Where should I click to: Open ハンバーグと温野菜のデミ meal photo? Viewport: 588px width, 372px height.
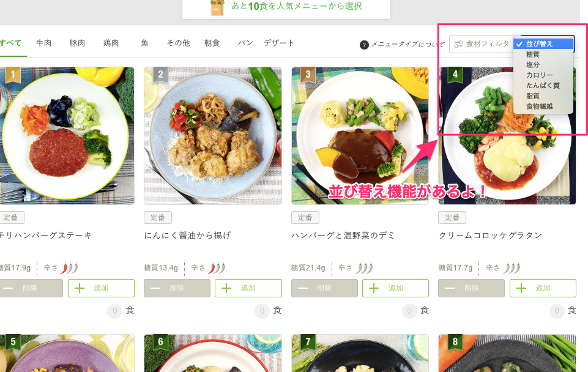tap(360, 136)
